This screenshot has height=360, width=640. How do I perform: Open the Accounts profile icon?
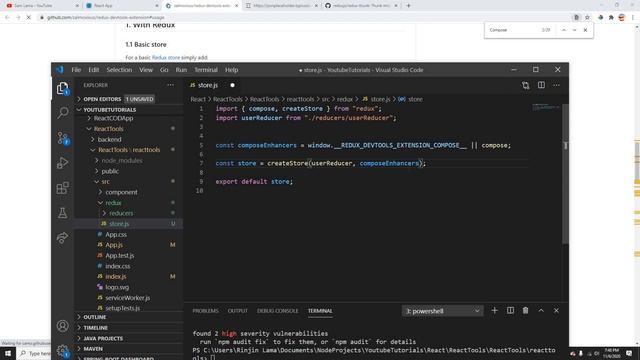62,326
